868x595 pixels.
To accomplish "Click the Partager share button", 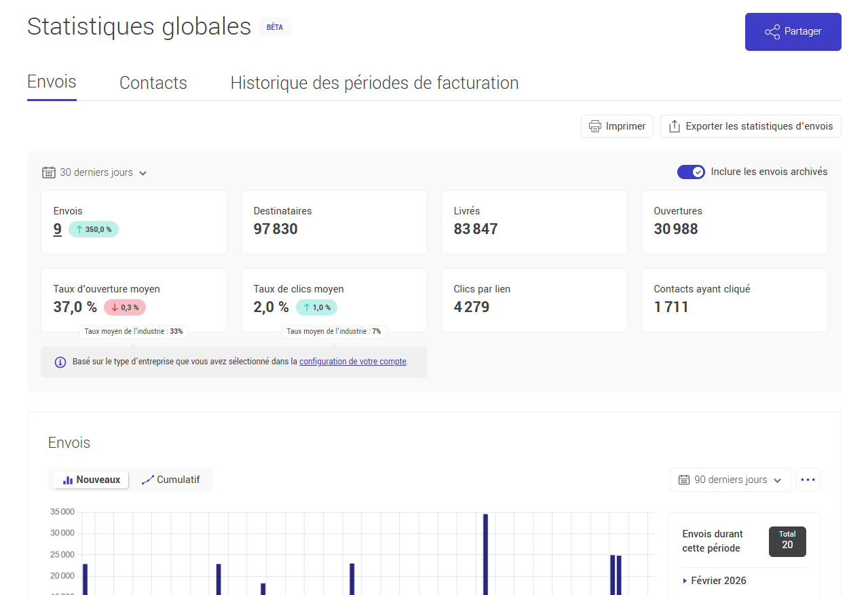I will (793, 32).
